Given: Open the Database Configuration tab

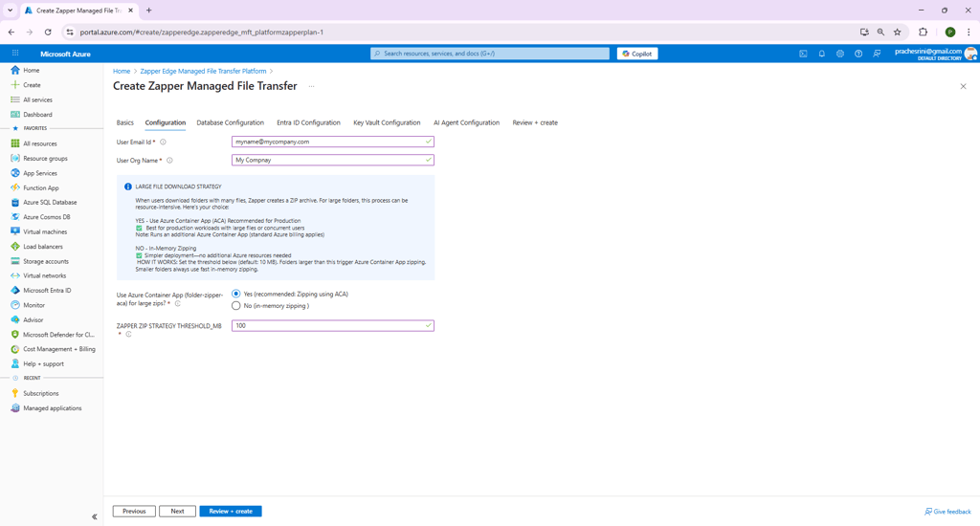Looking at the screenshot, I should pyautogui.click(x=230, y=122).
